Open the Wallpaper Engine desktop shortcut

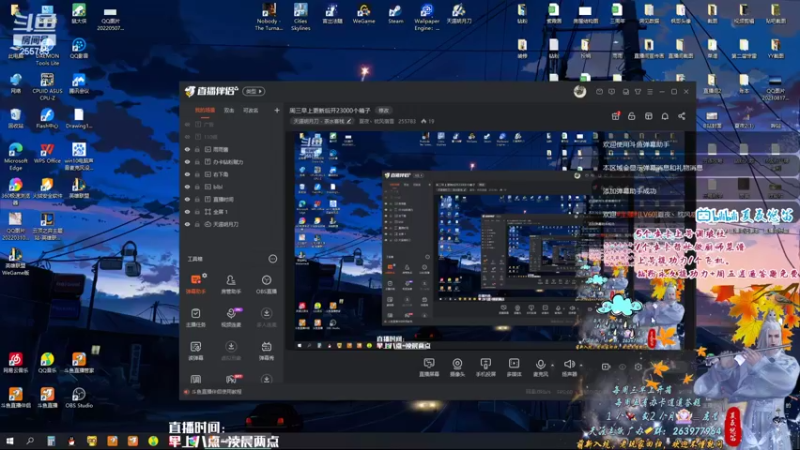point(427,17)
